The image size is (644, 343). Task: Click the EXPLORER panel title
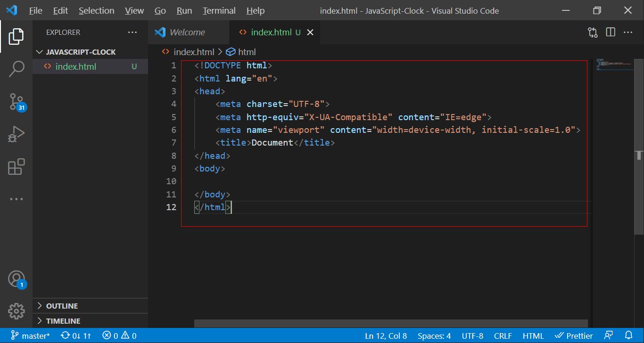[63, 33]
